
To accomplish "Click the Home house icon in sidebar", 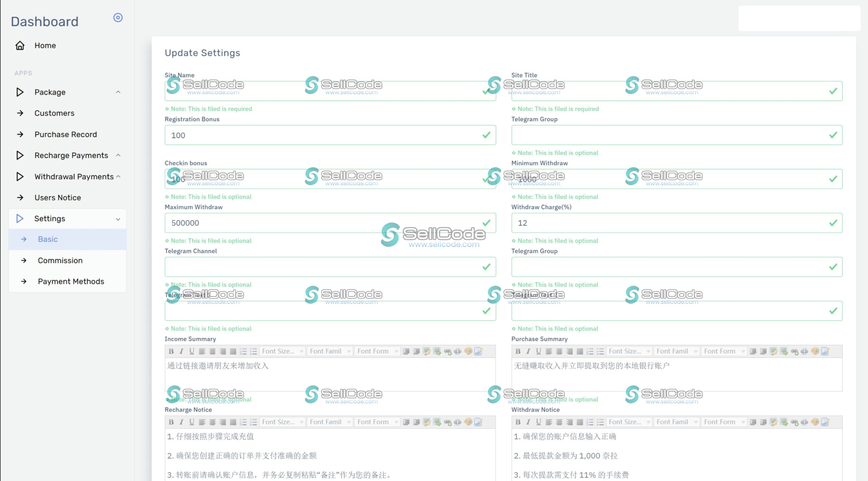I will 20,45.
